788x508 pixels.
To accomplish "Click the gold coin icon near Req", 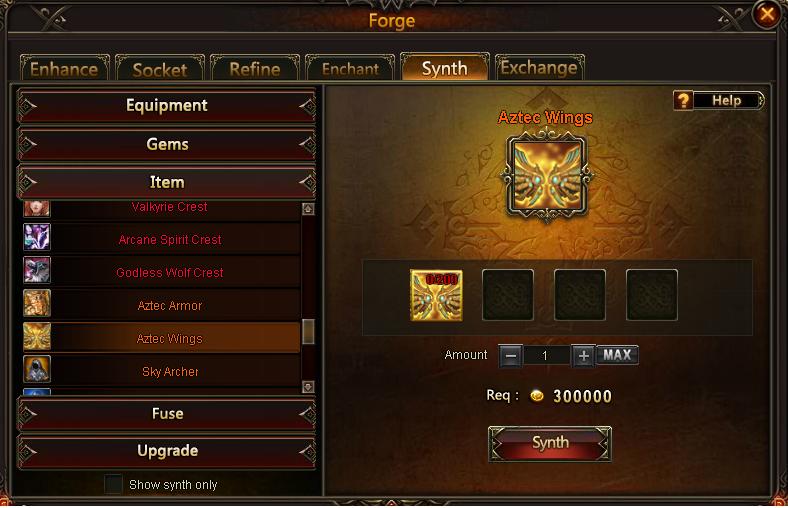I will click(537, 396).
